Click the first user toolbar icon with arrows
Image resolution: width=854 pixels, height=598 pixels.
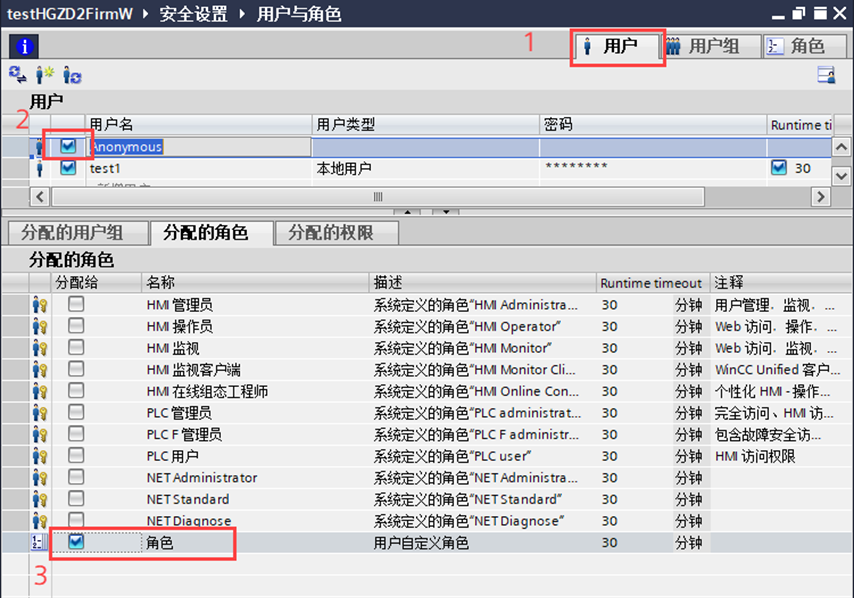(x=17, y=75)
